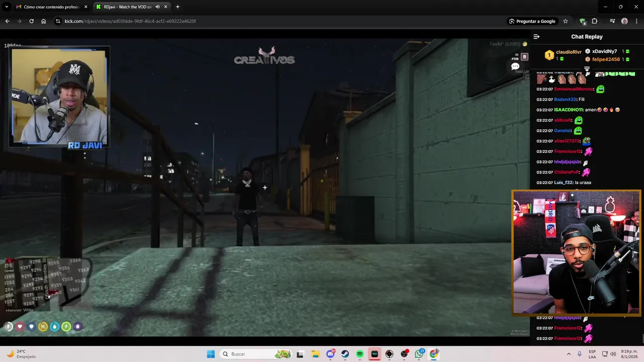The height and width of the screenshot is (362, 644).
Task: Show hidden system tray icons
Action: tap(569, 354)
